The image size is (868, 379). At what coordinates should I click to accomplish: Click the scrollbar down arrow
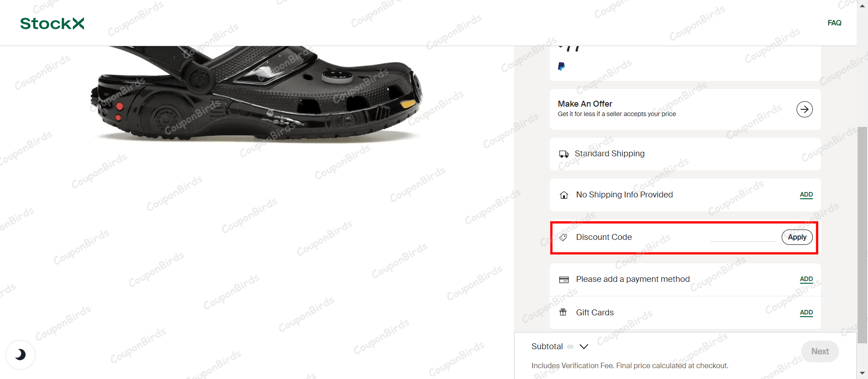862,374
